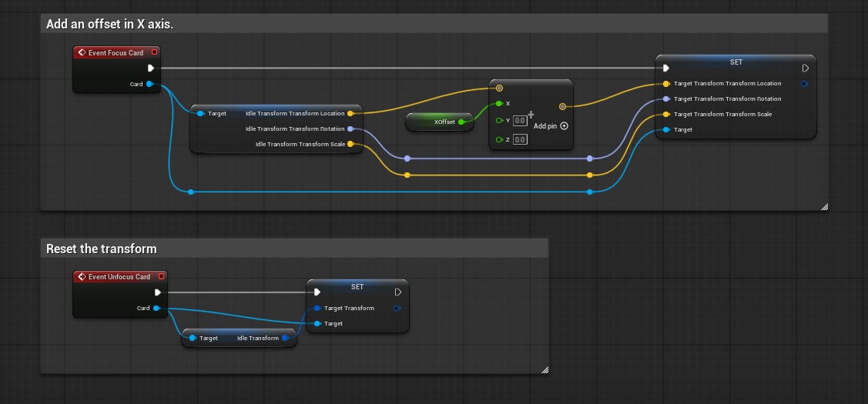
Task: Click Event Focus Card execution output pin
Action: (151, 68)
